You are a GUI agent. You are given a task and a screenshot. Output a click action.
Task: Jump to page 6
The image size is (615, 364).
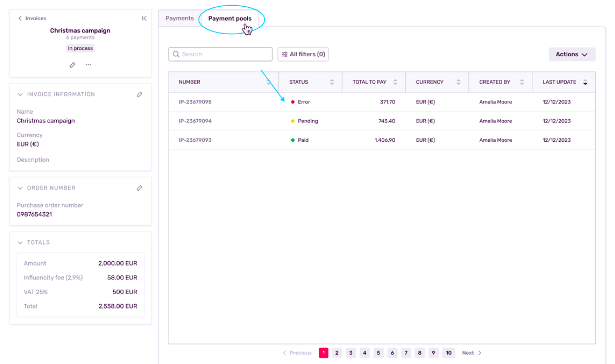(392, 353)
